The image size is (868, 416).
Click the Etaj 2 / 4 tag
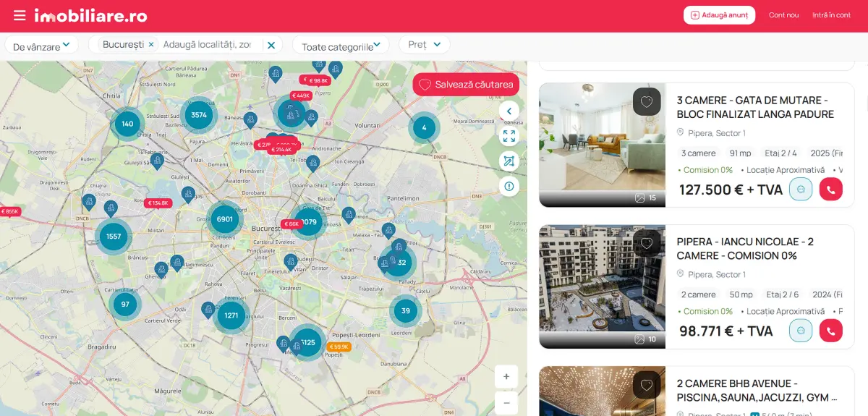click(x=781, y=153)
